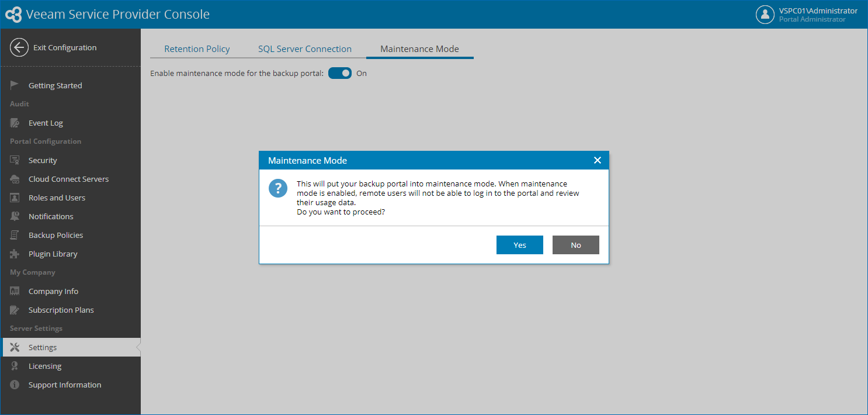Click the Company Info building icon
Screen dimensions: 868x415
[15, 291]
